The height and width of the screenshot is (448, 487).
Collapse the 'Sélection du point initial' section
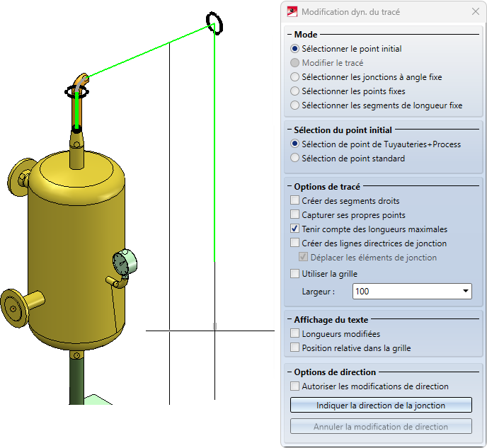pyautogui.click(x=290, y=130)
